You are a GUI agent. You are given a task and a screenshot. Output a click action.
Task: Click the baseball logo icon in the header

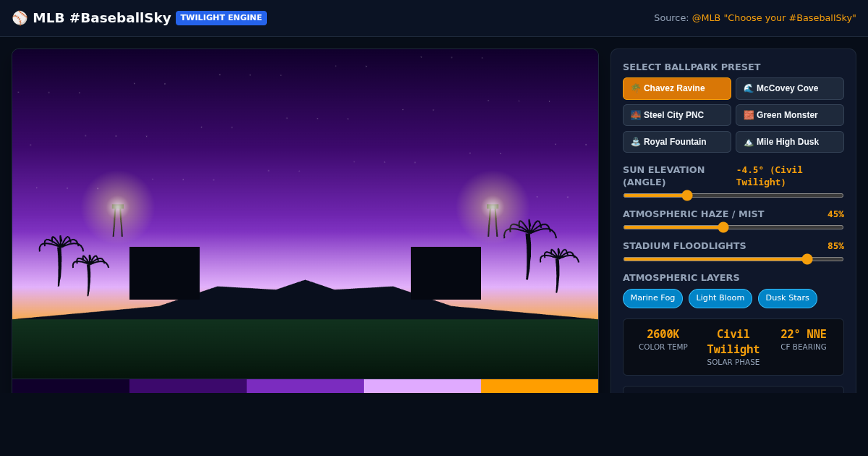[x=20, y=18]
